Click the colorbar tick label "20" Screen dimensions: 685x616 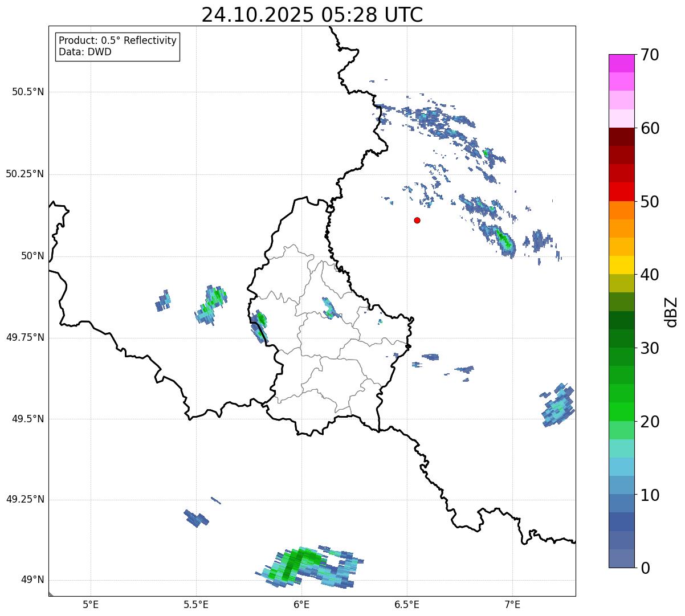coord(650,422)
